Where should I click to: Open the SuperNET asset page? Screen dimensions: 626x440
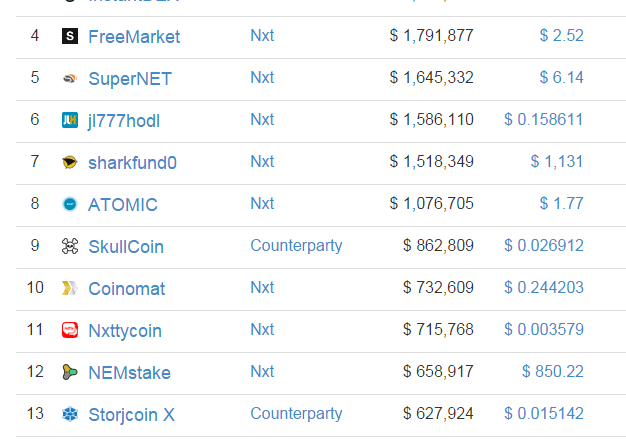[x=130, y=79]
